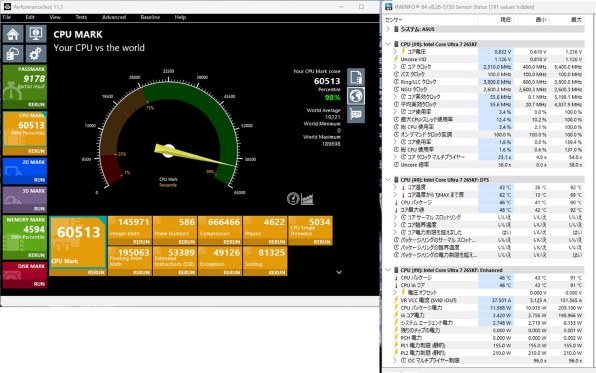Click chip icon of システム: ASUS row
Screen dimensions: 596x373
(x=396, y=29)
